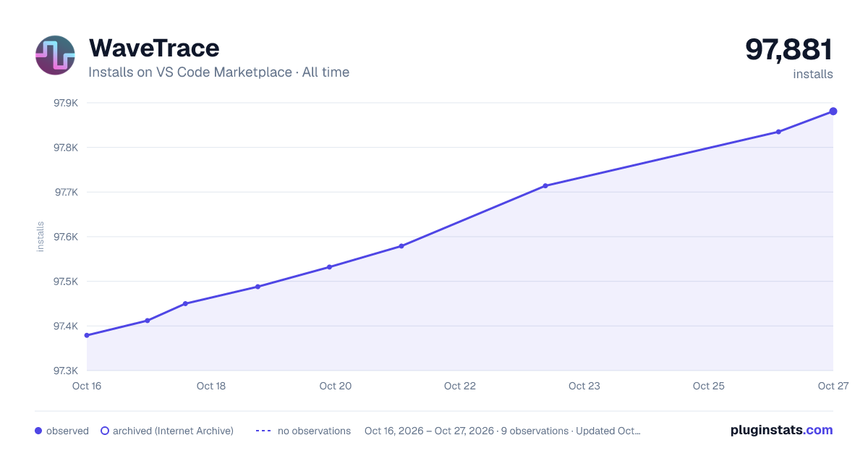
Task: Click the date range and observations summary text
Action: pos(503,431)
